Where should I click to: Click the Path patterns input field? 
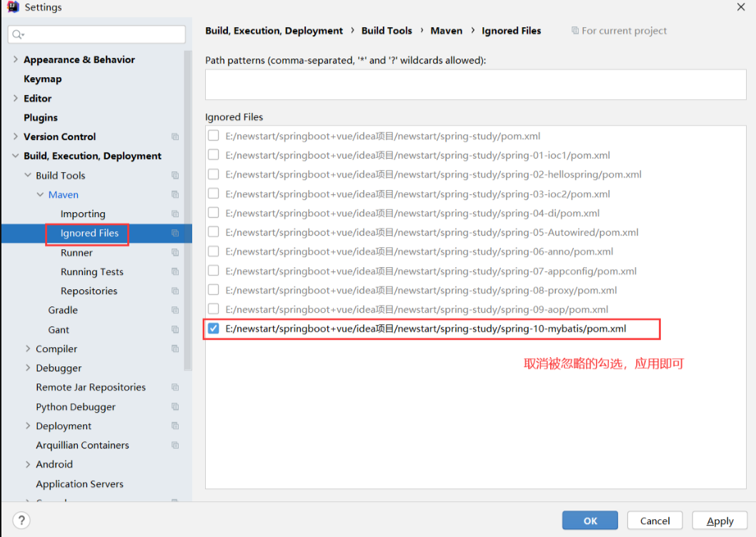pyautogui.click(x=475, y=85)
